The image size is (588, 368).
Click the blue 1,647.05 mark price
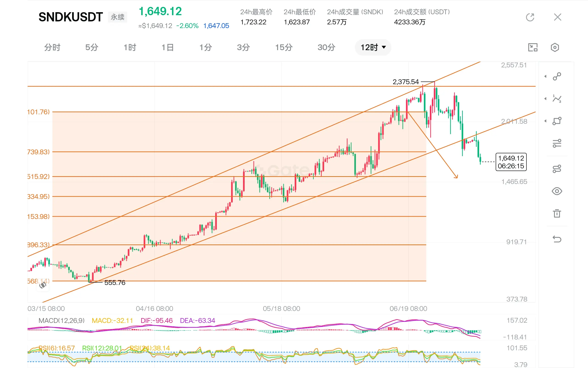[216, 26]
